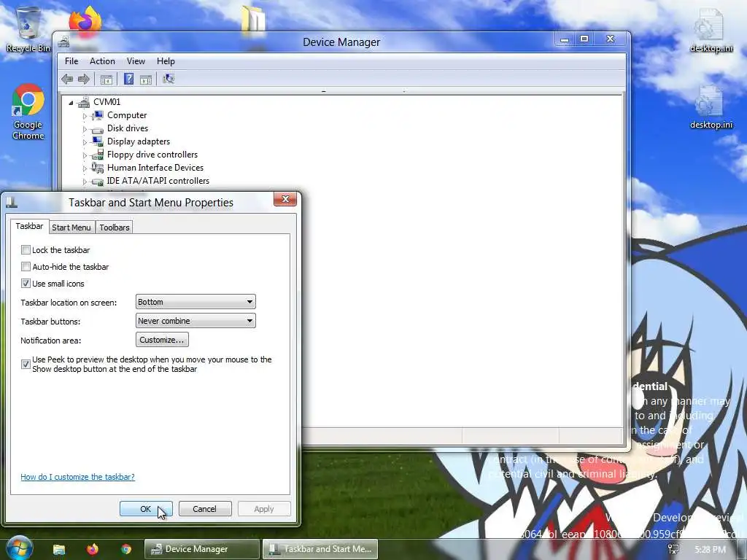Open Google Chrome desktop shortcut
Screen dimensions: 747x560
pos(28,112)
